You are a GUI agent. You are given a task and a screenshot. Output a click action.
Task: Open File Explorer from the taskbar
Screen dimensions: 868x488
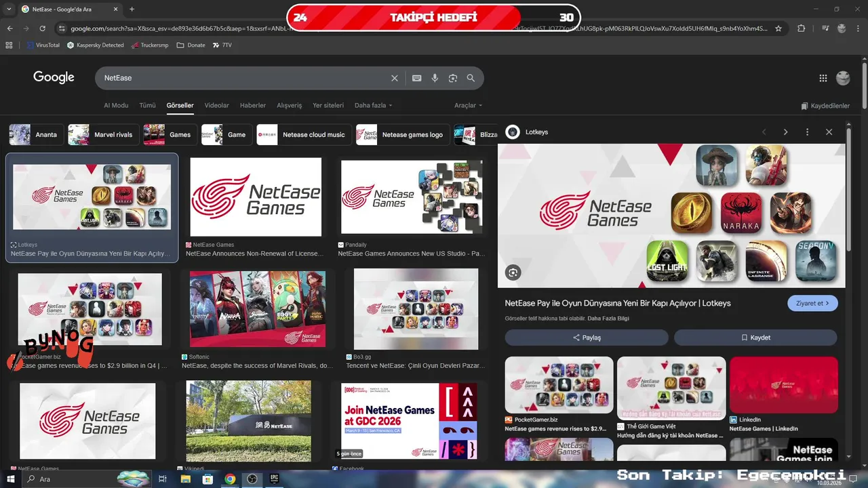tap(185, 479)
